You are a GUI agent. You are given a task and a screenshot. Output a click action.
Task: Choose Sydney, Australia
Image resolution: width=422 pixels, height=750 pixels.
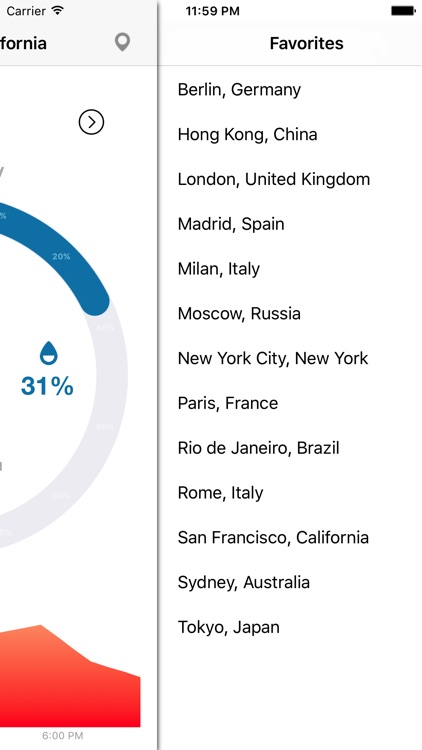tap(290, 583)
